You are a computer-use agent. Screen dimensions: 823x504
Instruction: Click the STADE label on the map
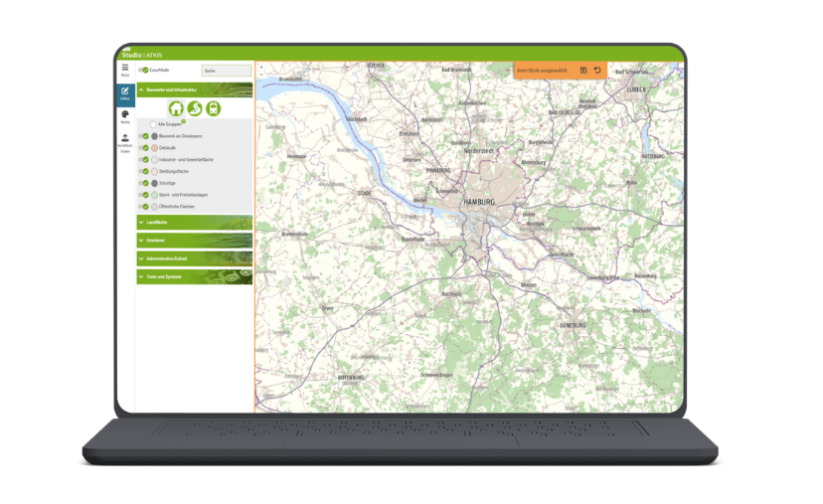(x=364, y=193)
